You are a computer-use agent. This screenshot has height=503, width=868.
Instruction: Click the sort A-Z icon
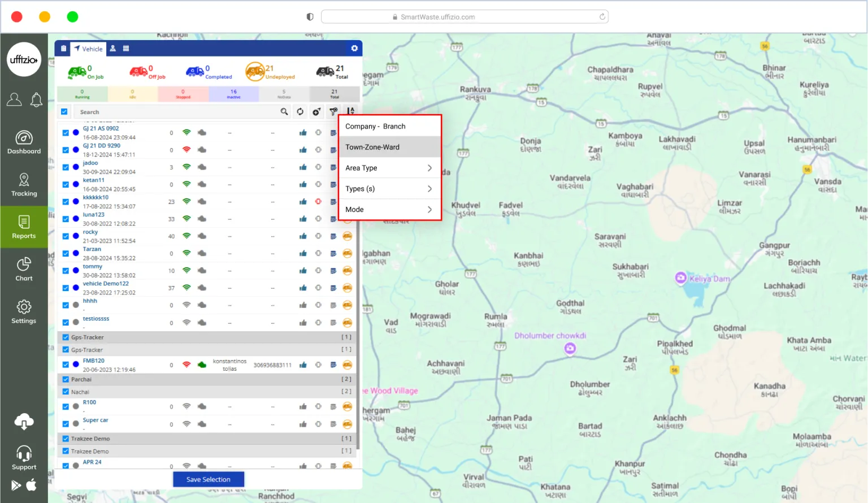pyautogui.click(x=351, y=111)
